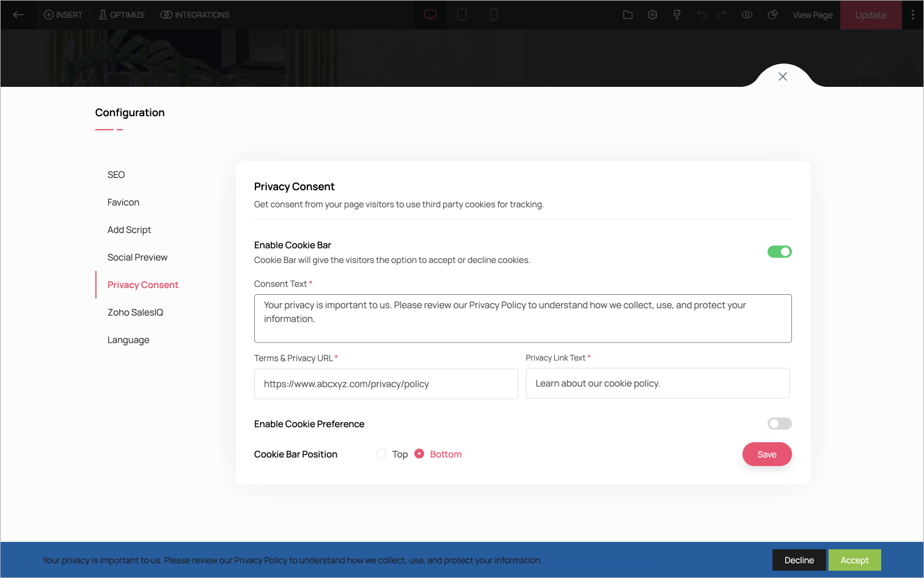Click Accept on the cookie bar

[854, 560]
